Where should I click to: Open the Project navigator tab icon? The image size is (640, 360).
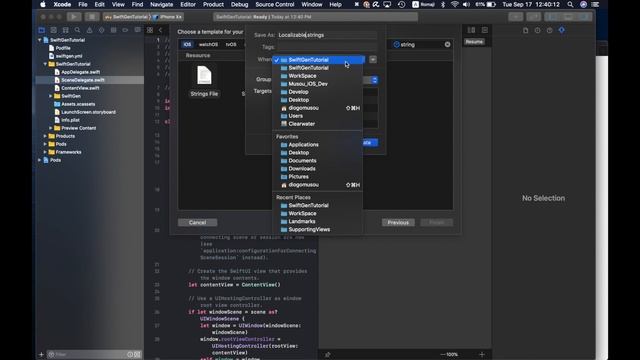click(42, 30)
